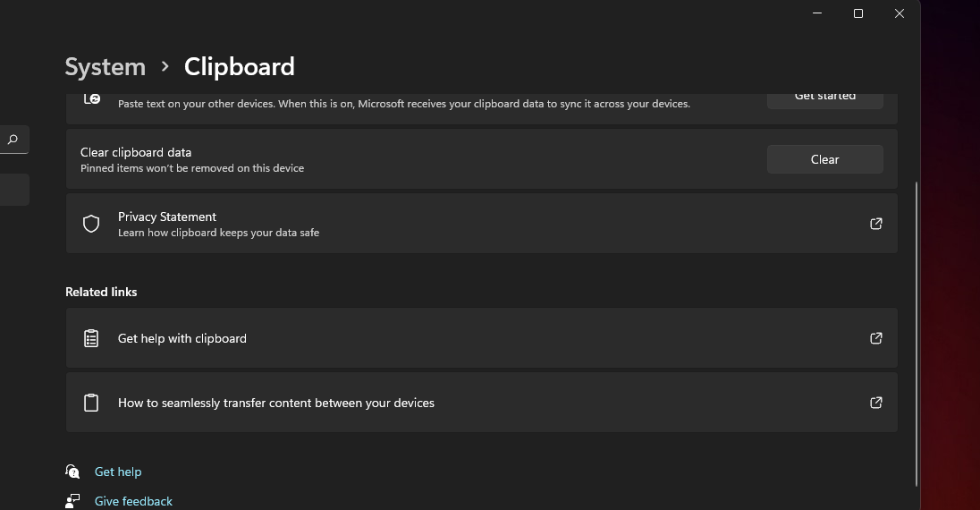Click the Get help headset icon
The height and width of the screenshot is (510, 980).
73,472
